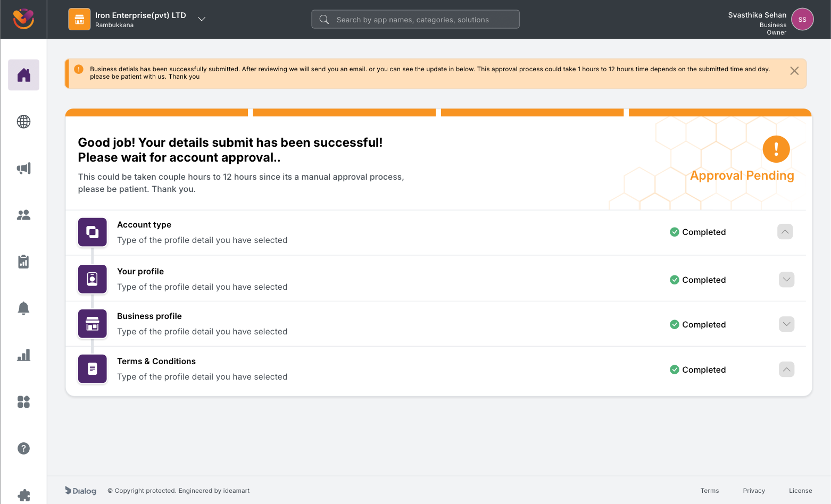Screen dimensions: 831x504
Task: Click the Business profile heading
Action: (x=149, y=316)
